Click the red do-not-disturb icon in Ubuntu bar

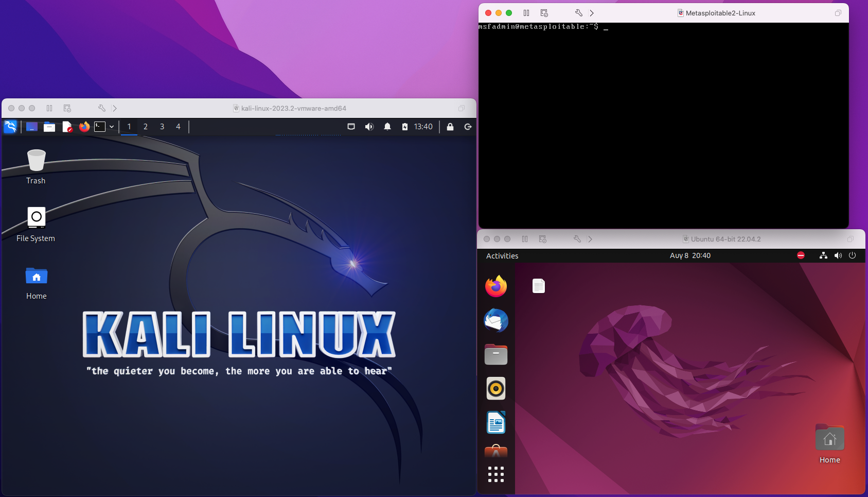click(x=801, y=255)
